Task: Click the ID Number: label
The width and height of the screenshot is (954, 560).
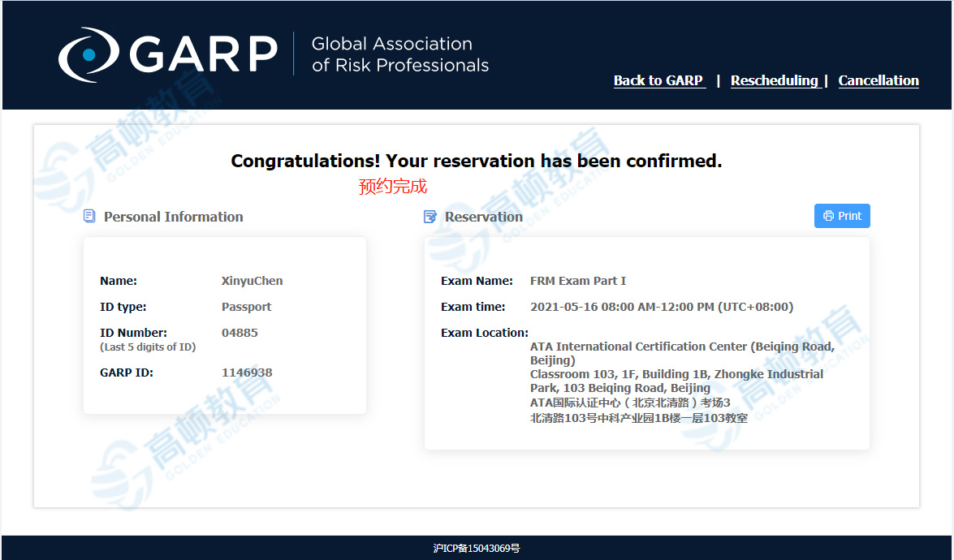Action: (x=133, y=333)
